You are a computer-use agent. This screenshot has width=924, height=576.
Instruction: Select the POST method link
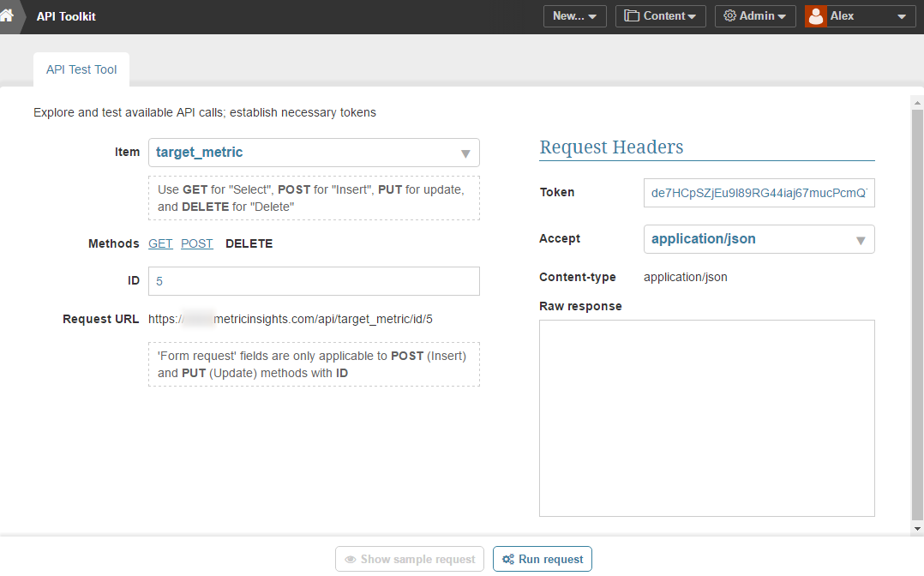(x=197, y=243)
